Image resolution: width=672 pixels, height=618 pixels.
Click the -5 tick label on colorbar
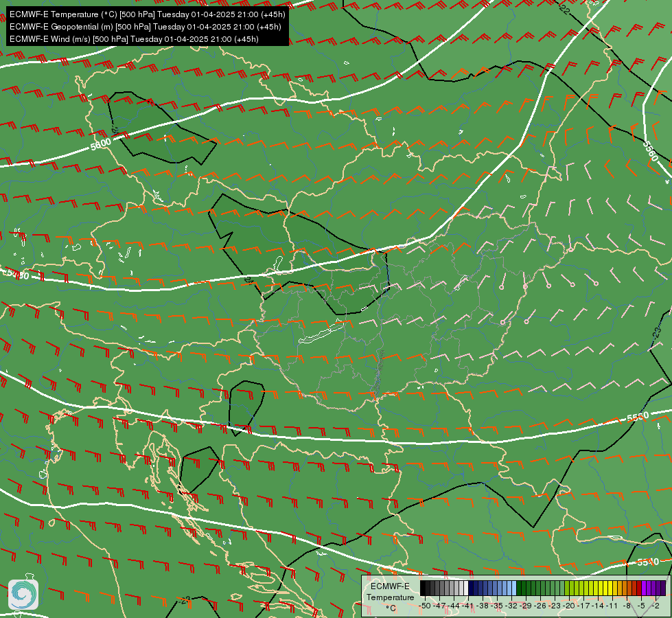pyautogui.click(x=641, y=606)
